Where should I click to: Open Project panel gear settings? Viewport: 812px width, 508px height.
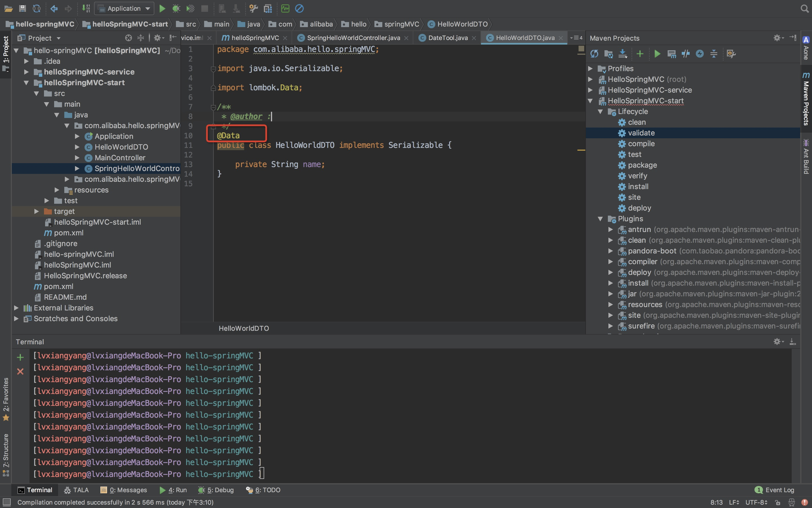coord(159,38)
